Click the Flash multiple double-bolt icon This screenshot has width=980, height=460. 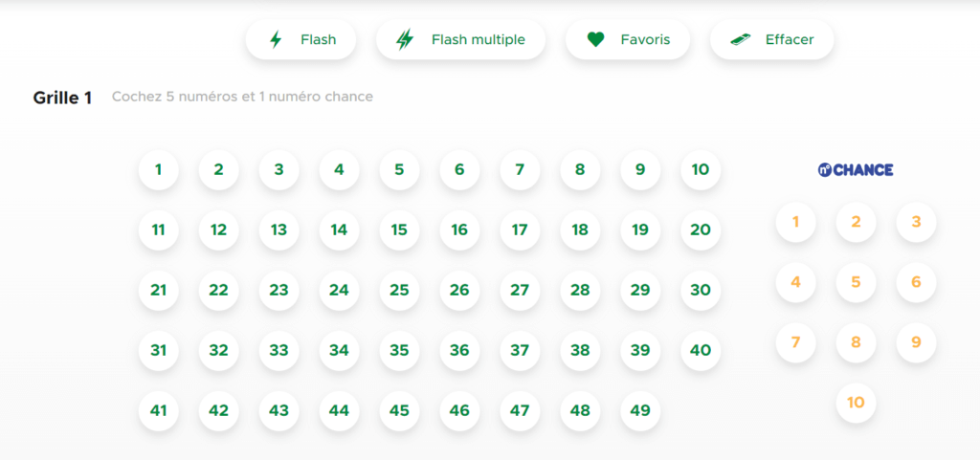tap(406, 40)
